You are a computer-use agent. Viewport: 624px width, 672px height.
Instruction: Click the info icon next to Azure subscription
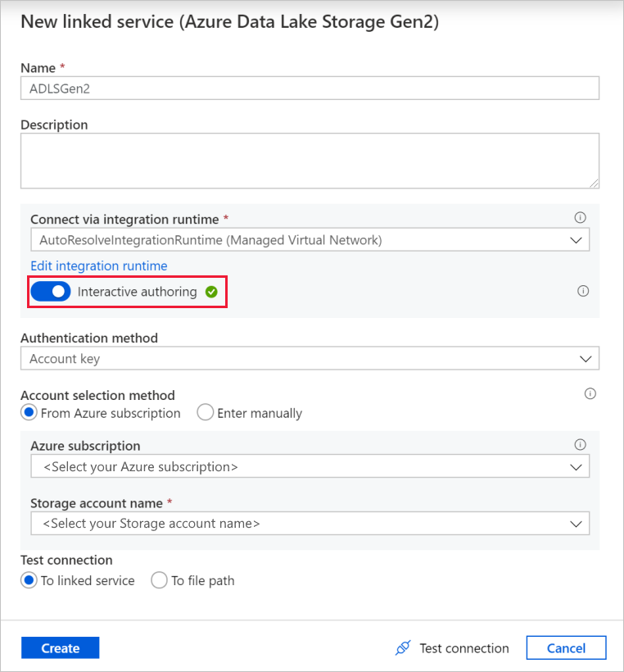(580, 444)
